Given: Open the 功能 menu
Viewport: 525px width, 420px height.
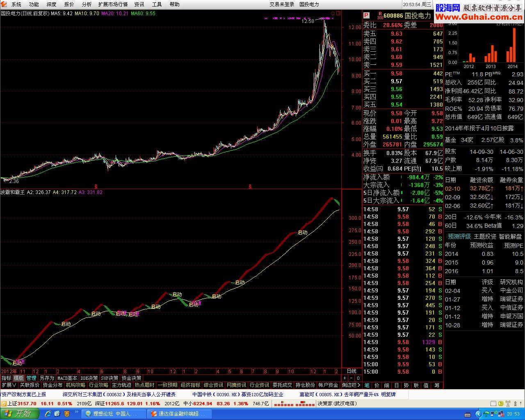Looking at the screenshot, I should [34, 4].
